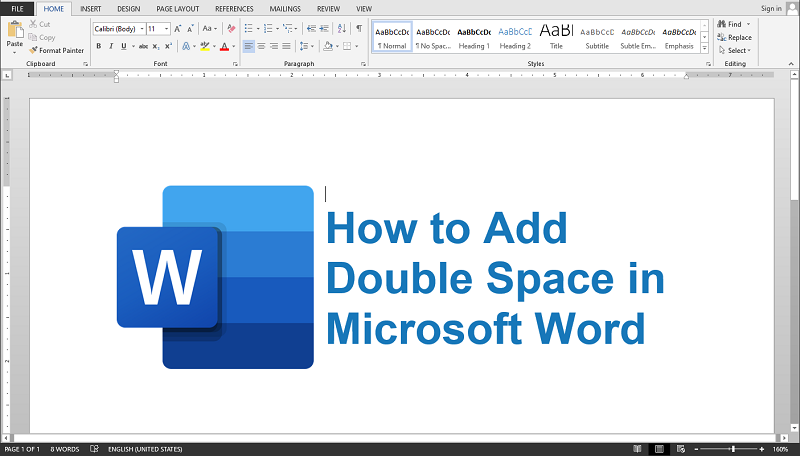
Task: Switch to Web Layout view in status bar
Action: (681, 449)
